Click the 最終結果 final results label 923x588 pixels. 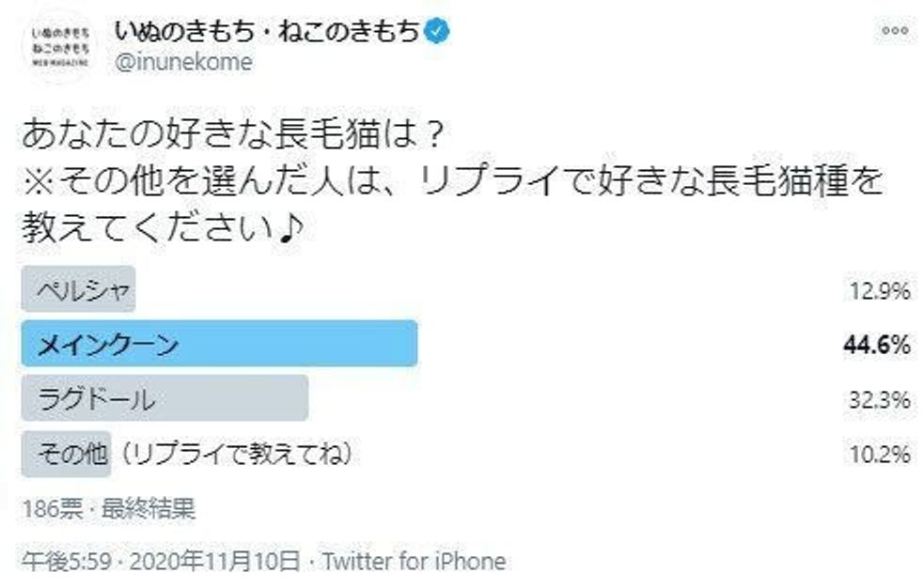point(139,509)
